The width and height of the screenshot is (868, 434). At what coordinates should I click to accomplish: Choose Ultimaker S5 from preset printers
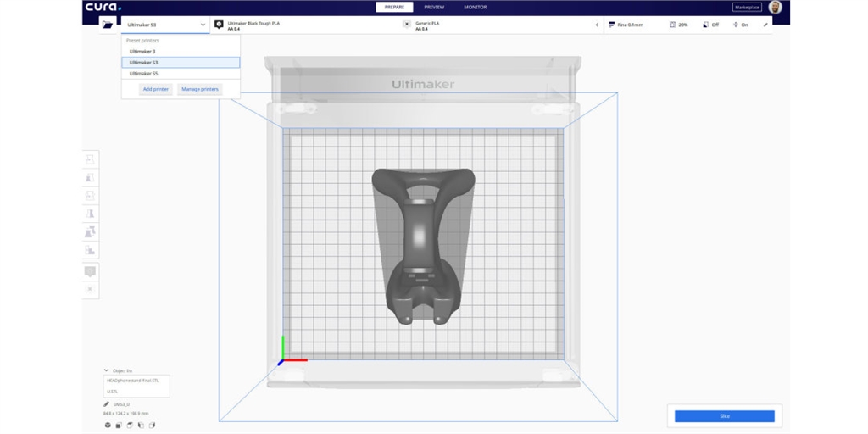click(143, 74)
